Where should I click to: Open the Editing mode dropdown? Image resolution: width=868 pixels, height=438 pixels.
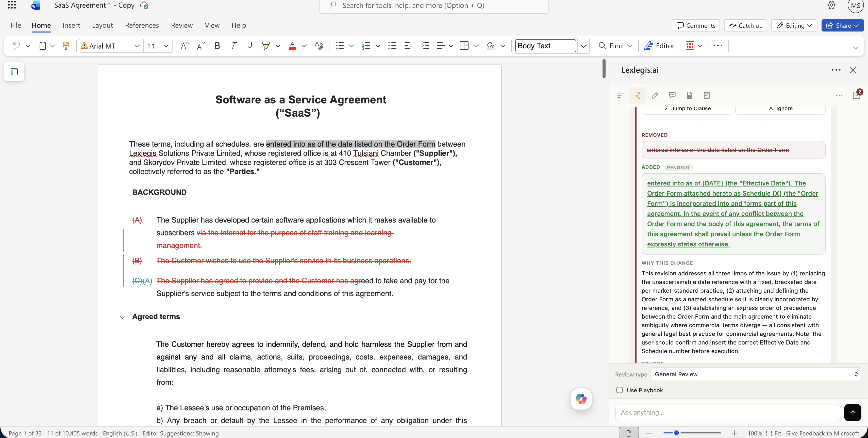(x=794, y=25)
